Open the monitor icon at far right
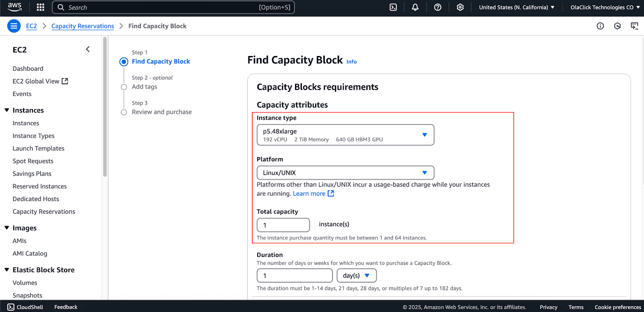Image resolution: width=644 pixels, height=312 pixels. point(634,26)
